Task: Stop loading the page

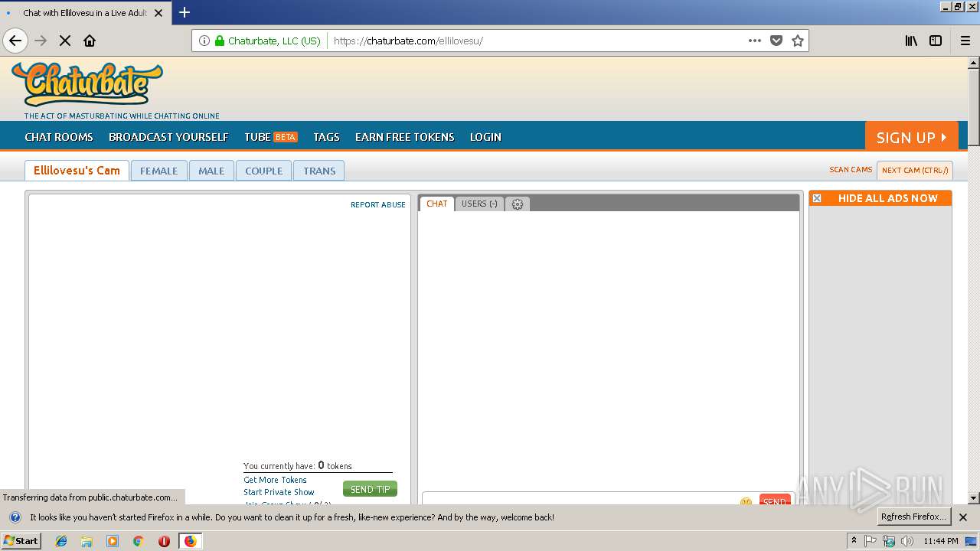Action: pyautogui.click(x=65, y=41)
